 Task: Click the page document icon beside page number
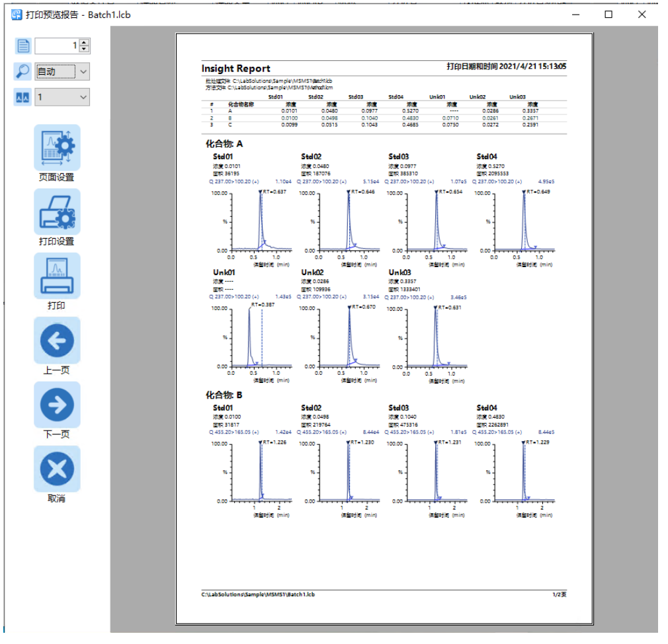click(x=22, y=46)
